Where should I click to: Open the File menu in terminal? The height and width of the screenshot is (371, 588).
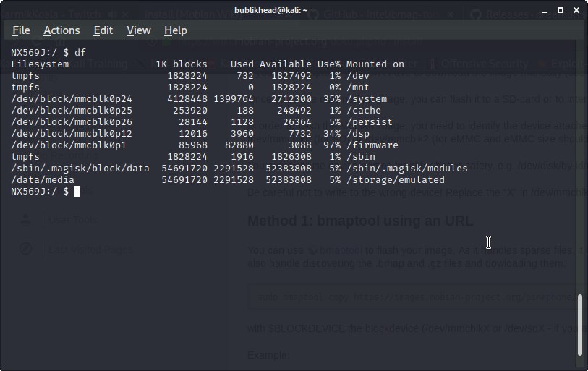tap(21, 30)
